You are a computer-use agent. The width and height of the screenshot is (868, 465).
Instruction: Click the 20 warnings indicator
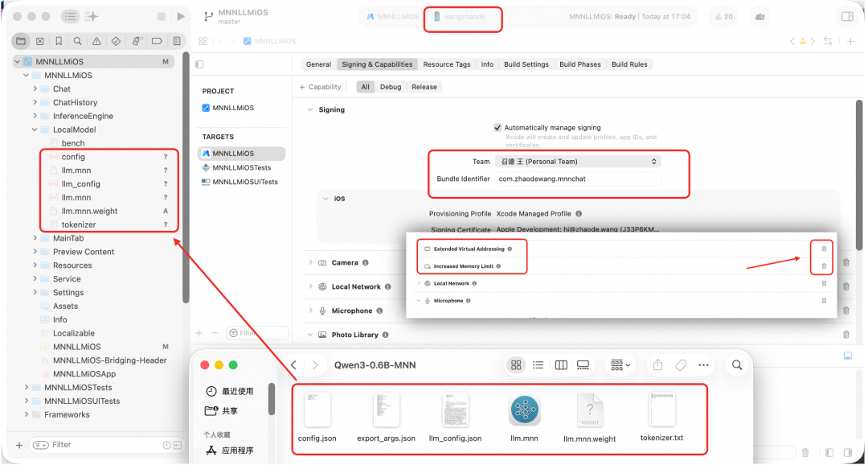click(x=724, y=17)
